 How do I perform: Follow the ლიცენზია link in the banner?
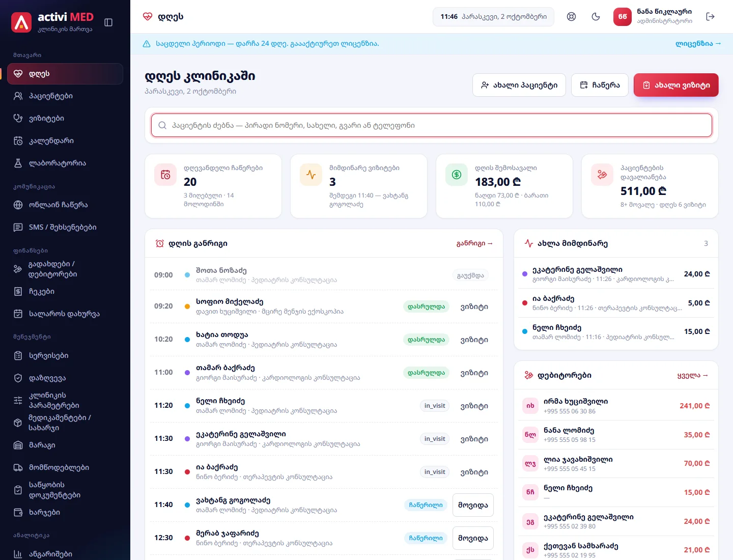point(698,44)
